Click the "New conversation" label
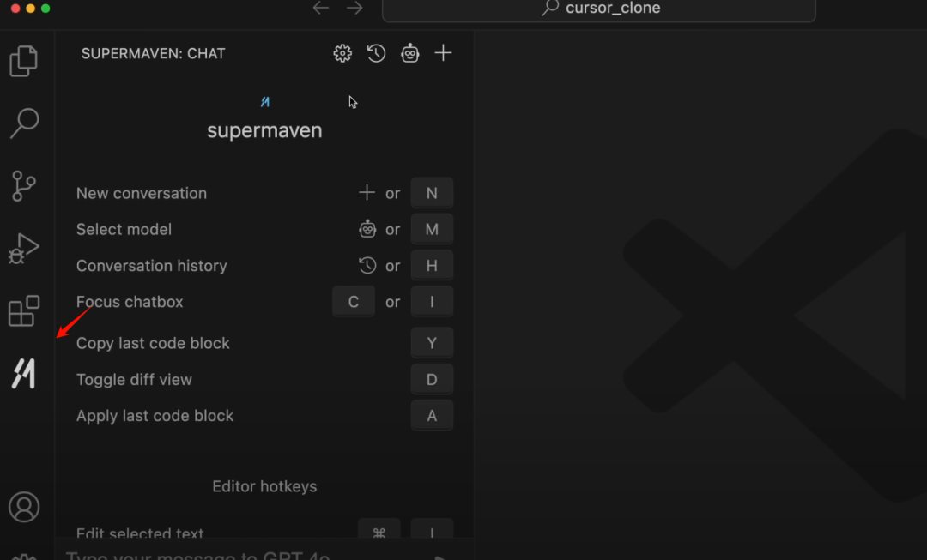 click(x=142, y=193)
